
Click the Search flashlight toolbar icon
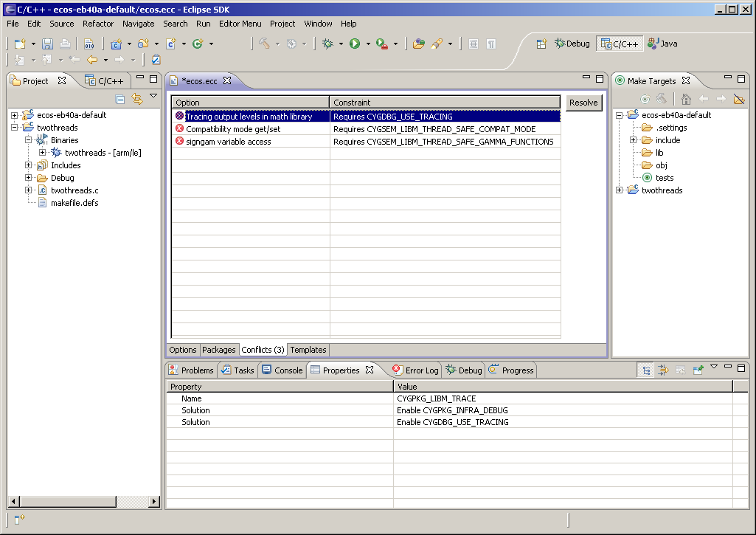pos(437,44)
